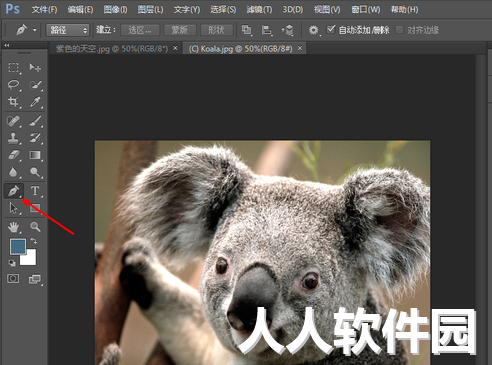
Task: Open the 滤镜(T) menu
Action: coord(259,9)
